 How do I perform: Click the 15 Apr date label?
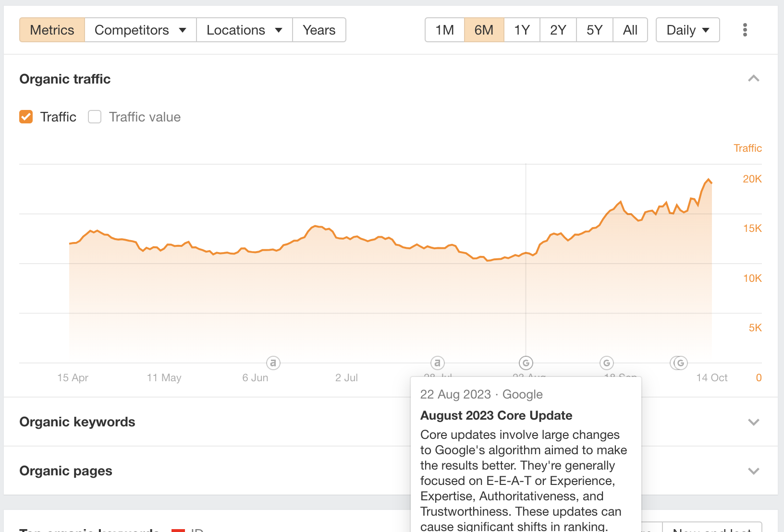click(x=73, y=377)
